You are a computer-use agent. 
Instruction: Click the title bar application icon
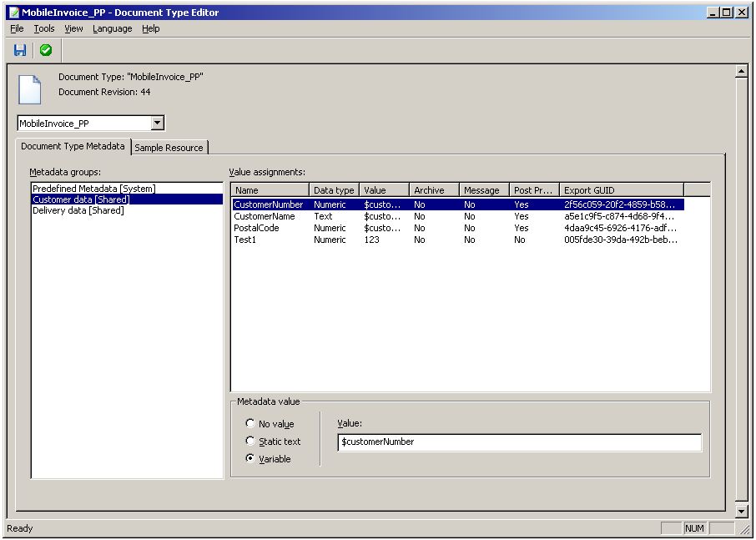tap(13, 13)
